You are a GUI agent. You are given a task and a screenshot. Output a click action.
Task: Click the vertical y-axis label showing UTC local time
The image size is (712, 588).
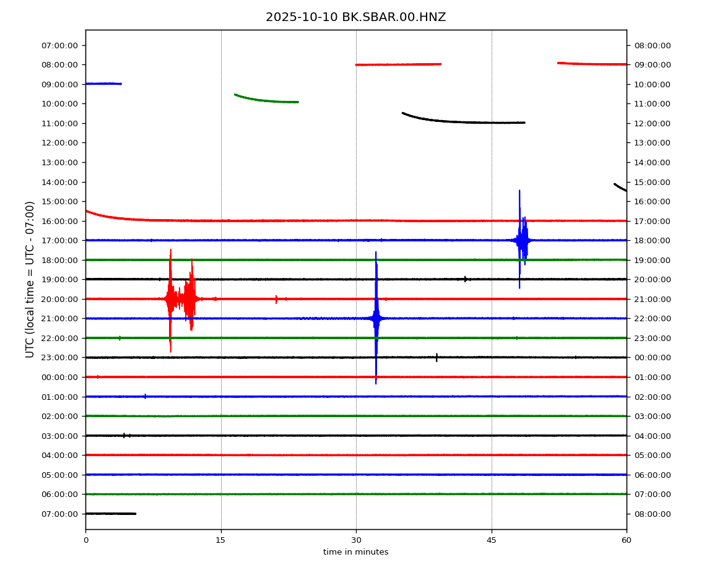(30, 279)
